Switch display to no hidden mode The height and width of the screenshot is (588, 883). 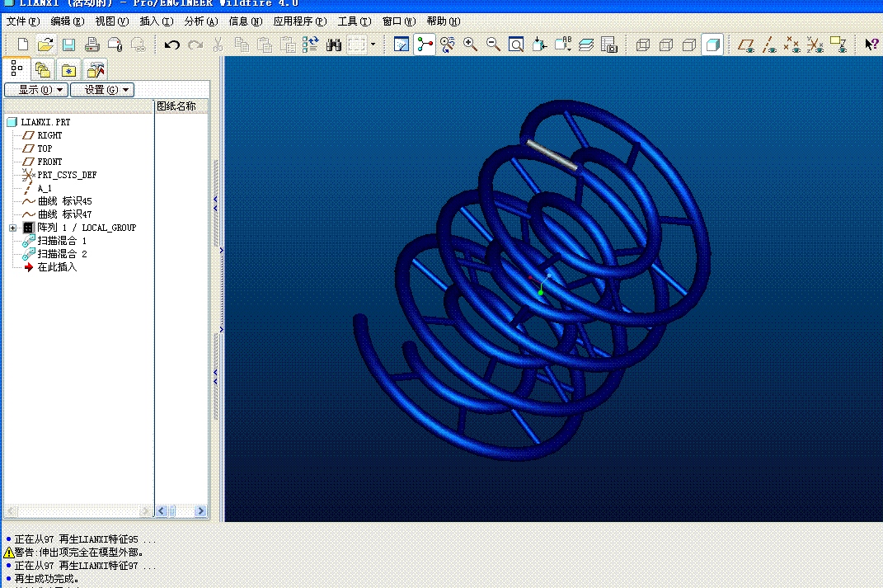tap(689, 45)
